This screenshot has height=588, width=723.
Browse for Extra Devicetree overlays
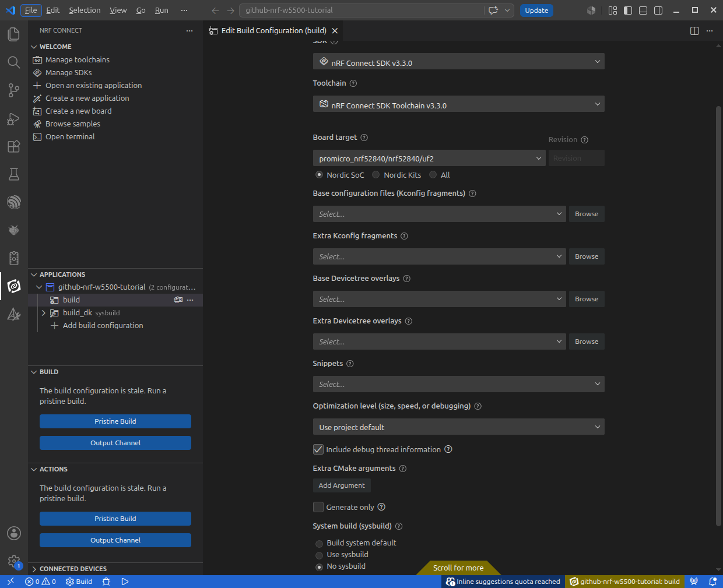pyautogui.click(x=587, y=341)
